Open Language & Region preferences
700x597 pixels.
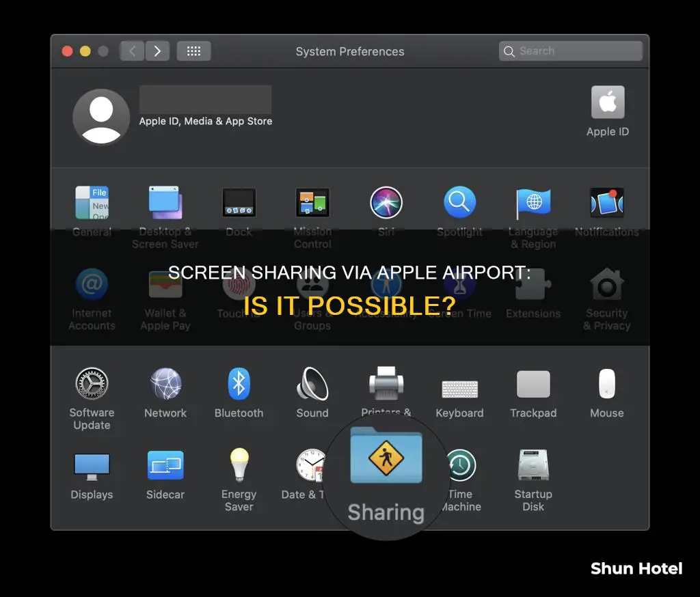[533, 203]
